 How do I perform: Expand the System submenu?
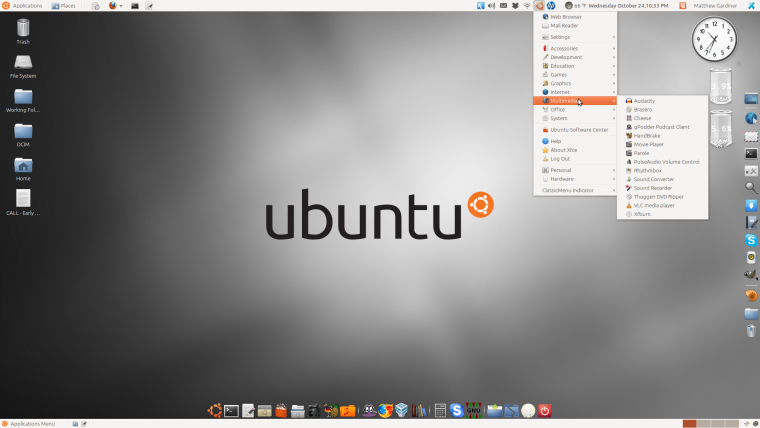[575, 118]
